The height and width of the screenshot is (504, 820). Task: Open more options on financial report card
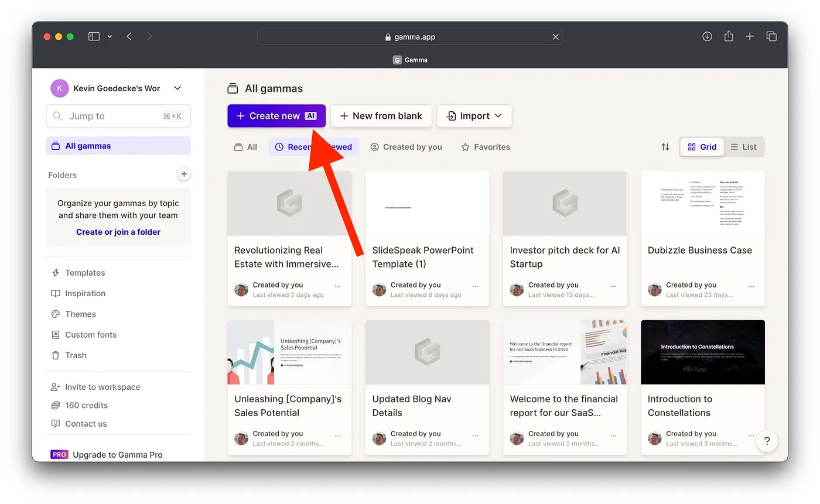613,436
